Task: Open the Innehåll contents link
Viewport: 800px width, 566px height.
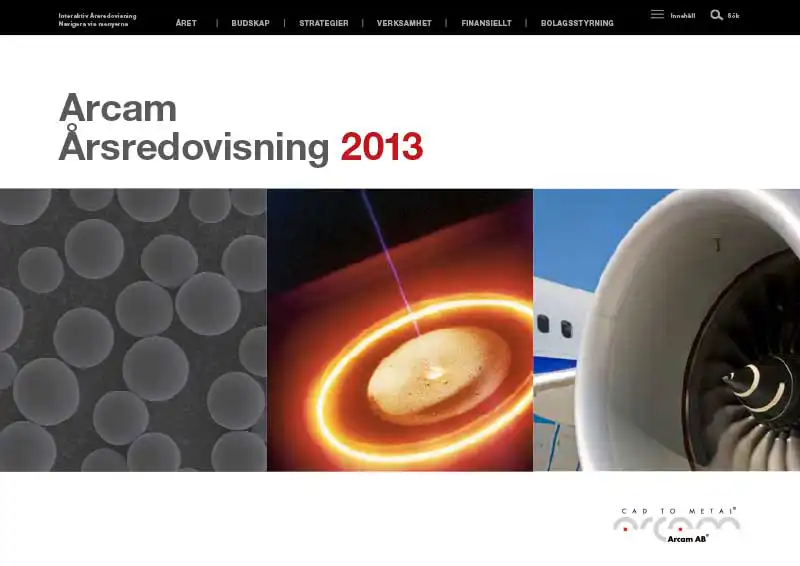Action: click(683, 16)
